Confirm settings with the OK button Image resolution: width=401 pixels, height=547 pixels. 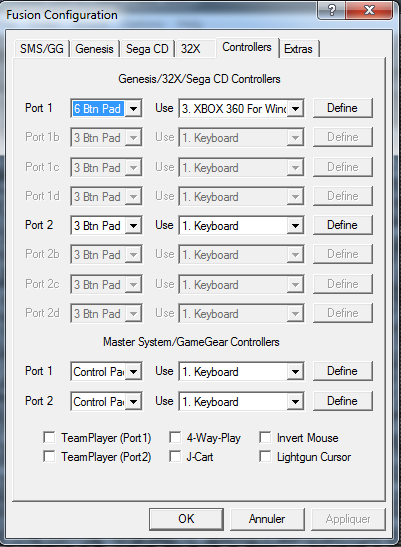tap(186, 519)
